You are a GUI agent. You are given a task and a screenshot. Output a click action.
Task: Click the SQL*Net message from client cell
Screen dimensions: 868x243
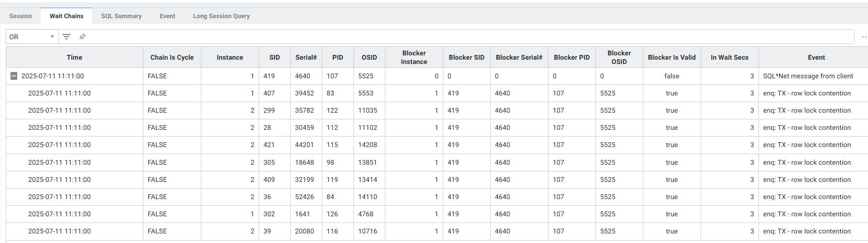pyautogui.click(x=808, y=76)
